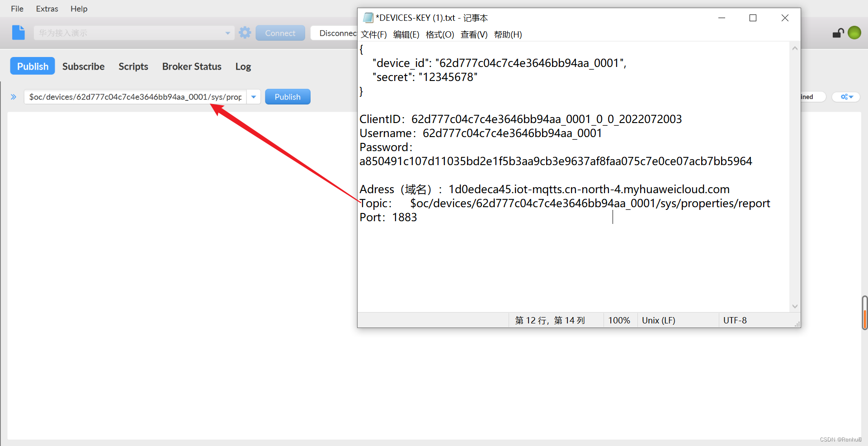Click Notepad scrollbar up arrow
Image resolution: width=868 pixels, height=446 pixels.
[795, 48]
